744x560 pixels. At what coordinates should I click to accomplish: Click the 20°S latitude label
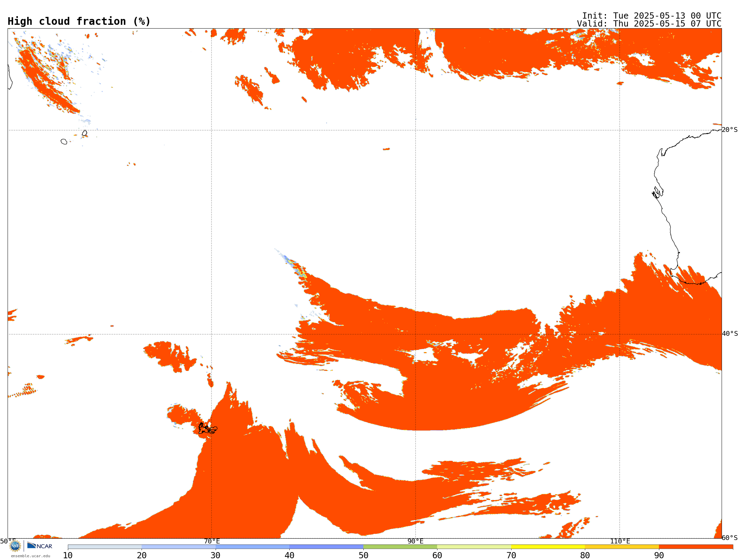(x=730, y=130)
